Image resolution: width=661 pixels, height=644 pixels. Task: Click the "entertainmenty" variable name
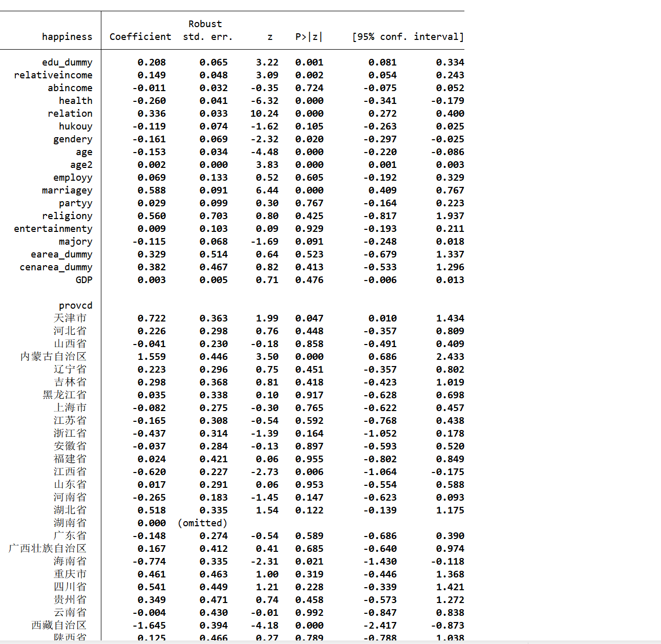pos(53,229)
